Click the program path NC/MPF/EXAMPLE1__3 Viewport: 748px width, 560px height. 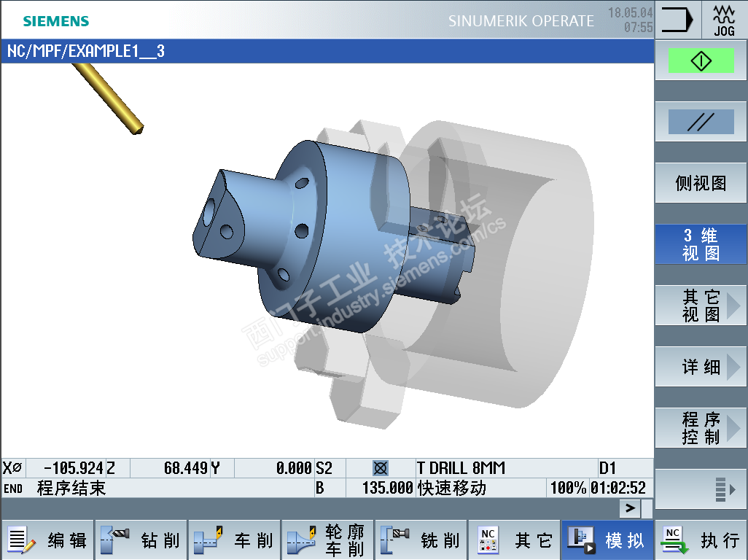pyautogui.click(x=86, y=51)
